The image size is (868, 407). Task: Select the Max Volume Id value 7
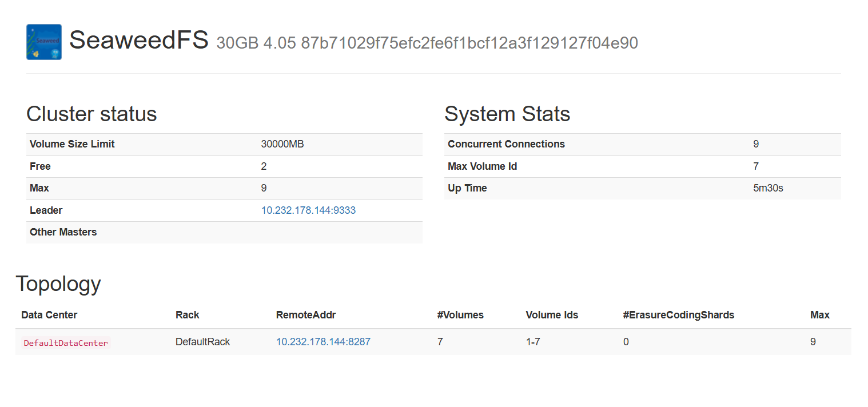point(756,166)
